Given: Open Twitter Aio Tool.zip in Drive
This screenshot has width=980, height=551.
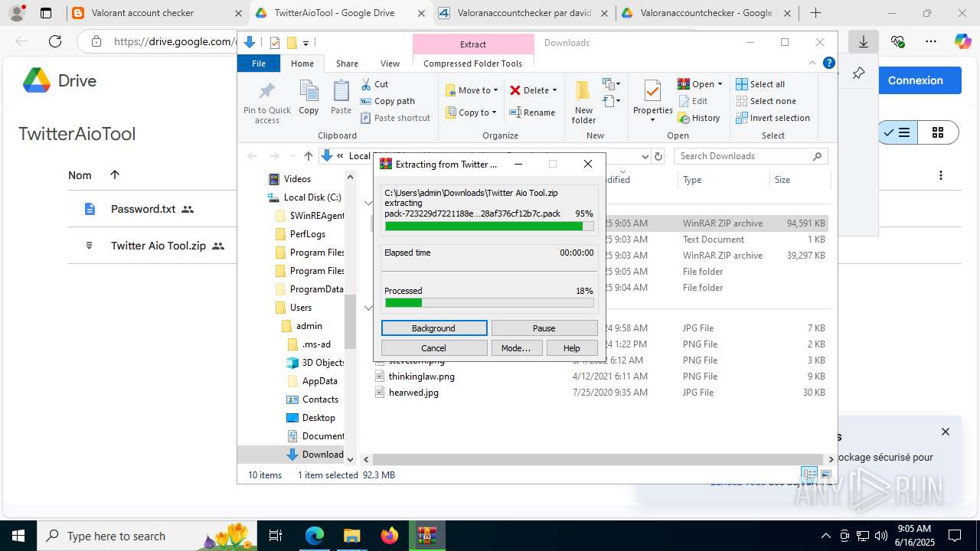Looking at the screenshot, I should [158, 246].
